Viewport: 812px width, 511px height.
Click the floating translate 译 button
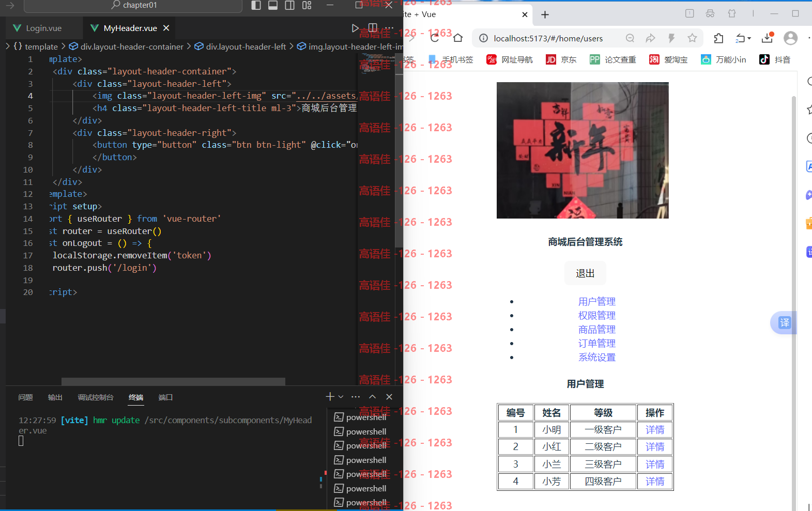click(x=784, y=323)
